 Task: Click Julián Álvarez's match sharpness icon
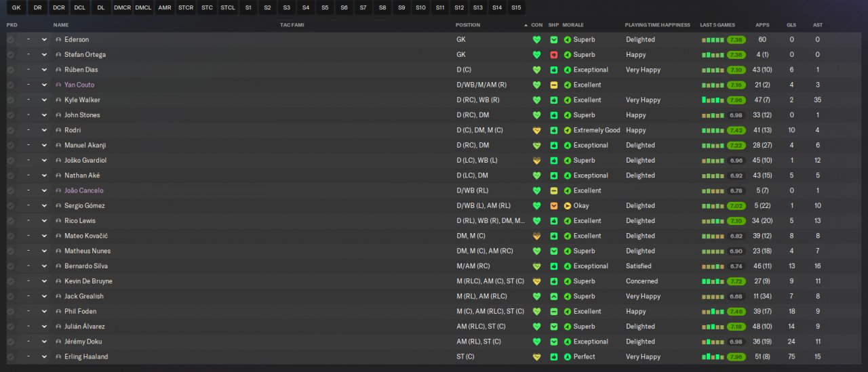point(554,327)
